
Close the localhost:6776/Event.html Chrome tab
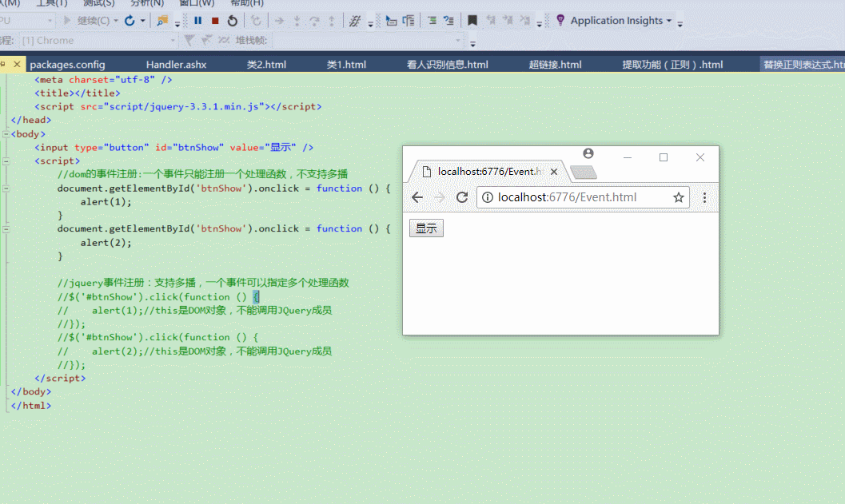(x=554, y=172)
